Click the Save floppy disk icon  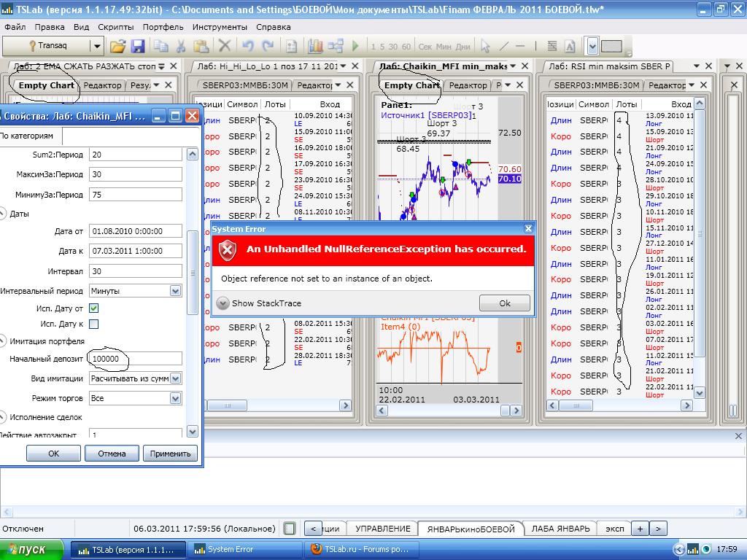tap(137, 46)
